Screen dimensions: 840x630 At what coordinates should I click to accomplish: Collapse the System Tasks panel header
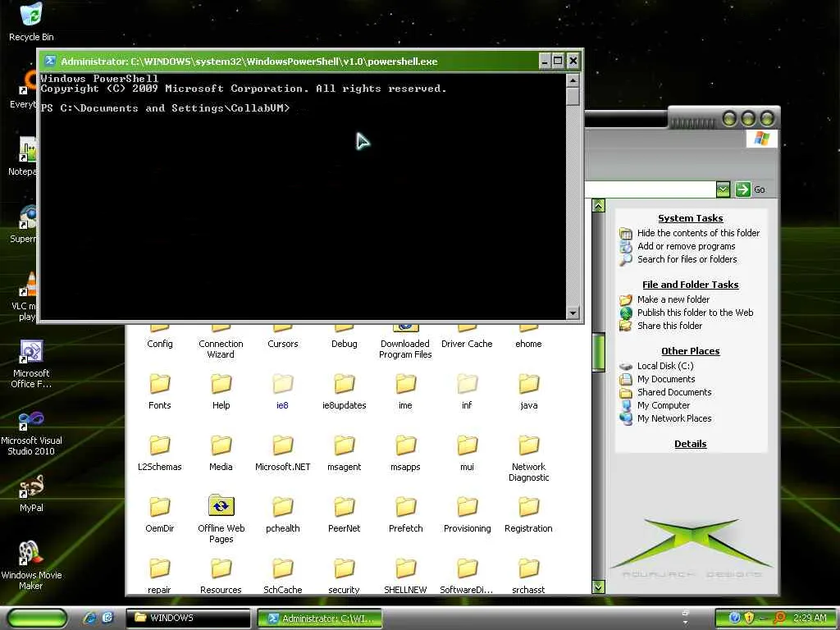tap(691, 218)
